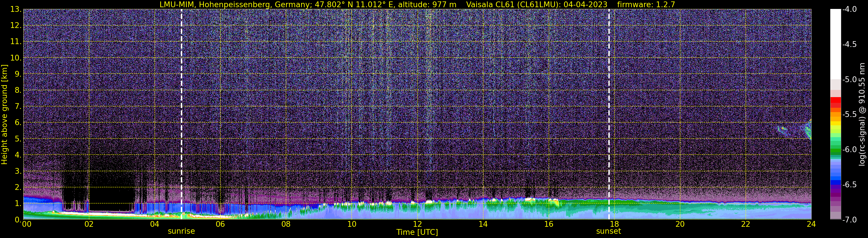The width and height of the screenshot is (868, 238).
Task: Click the 'sunset' label below the axis
Action: click(x=609, y=231)
